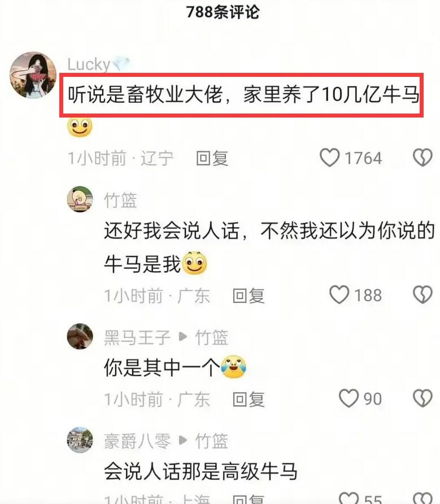The image size is (440, 504).
Task: Like 黑马王子's reply with 90 likes
Action: [348, 398]
